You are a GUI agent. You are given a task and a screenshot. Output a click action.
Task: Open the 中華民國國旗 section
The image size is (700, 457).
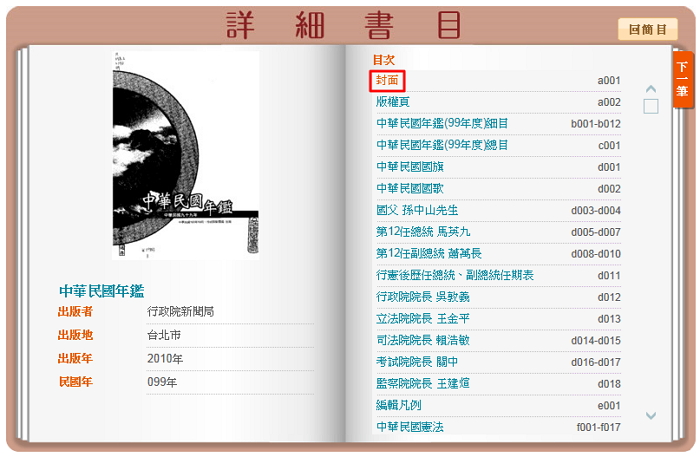409,167
